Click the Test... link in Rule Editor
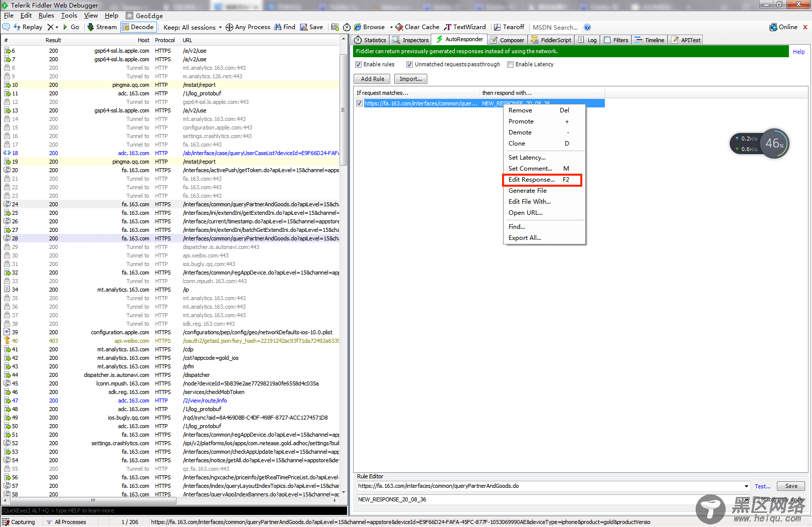This screenshot has height=527, width=812. (762, 486)
